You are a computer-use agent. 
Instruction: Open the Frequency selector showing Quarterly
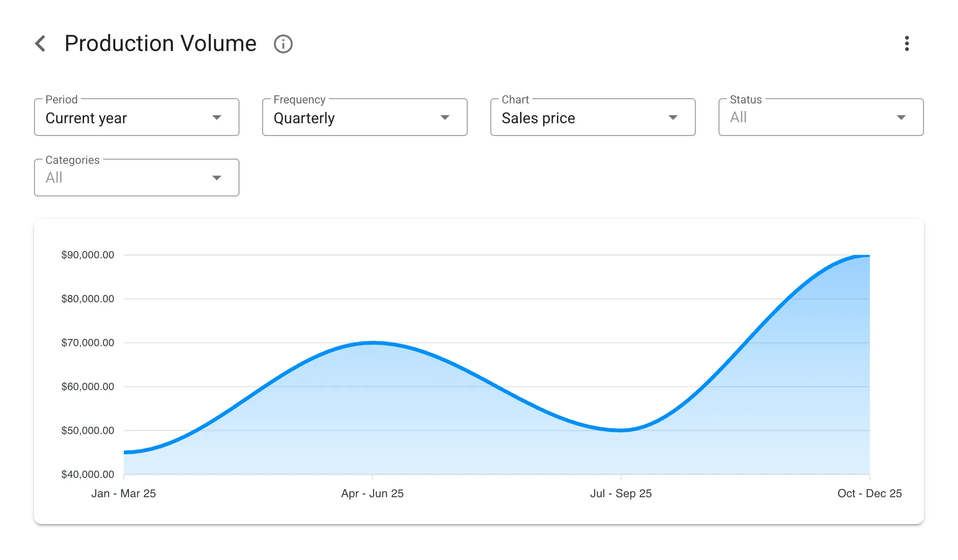pos(364,117)
